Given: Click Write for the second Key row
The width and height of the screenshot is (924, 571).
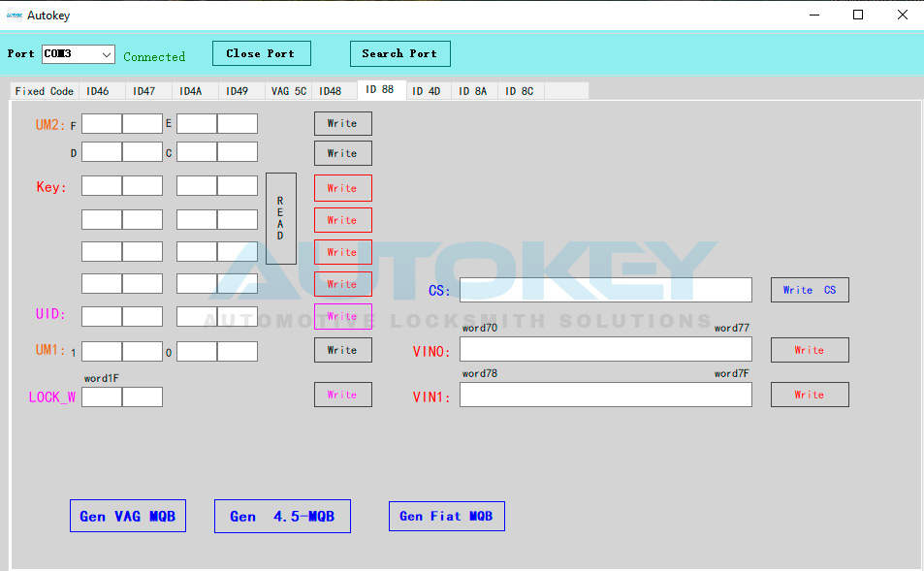Looking at the screenshot, I should (343, 220).
